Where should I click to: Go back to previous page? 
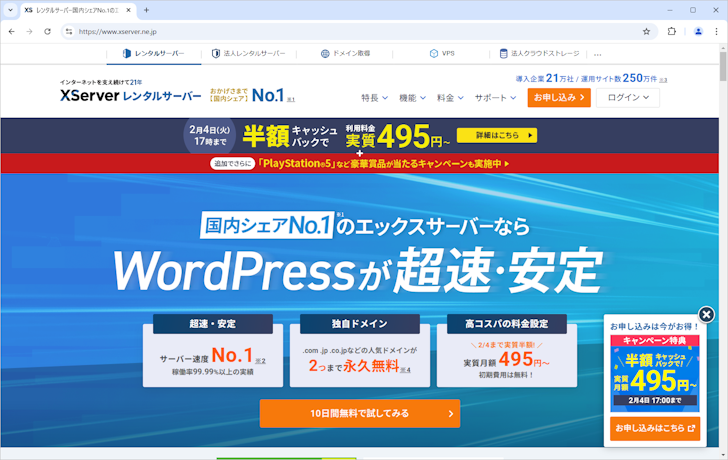(x=12, y=32)
